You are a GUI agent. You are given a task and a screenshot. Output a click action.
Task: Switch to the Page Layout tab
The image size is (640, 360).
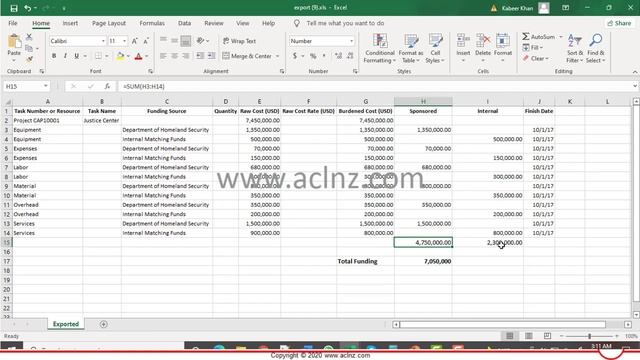coord(109,23)
